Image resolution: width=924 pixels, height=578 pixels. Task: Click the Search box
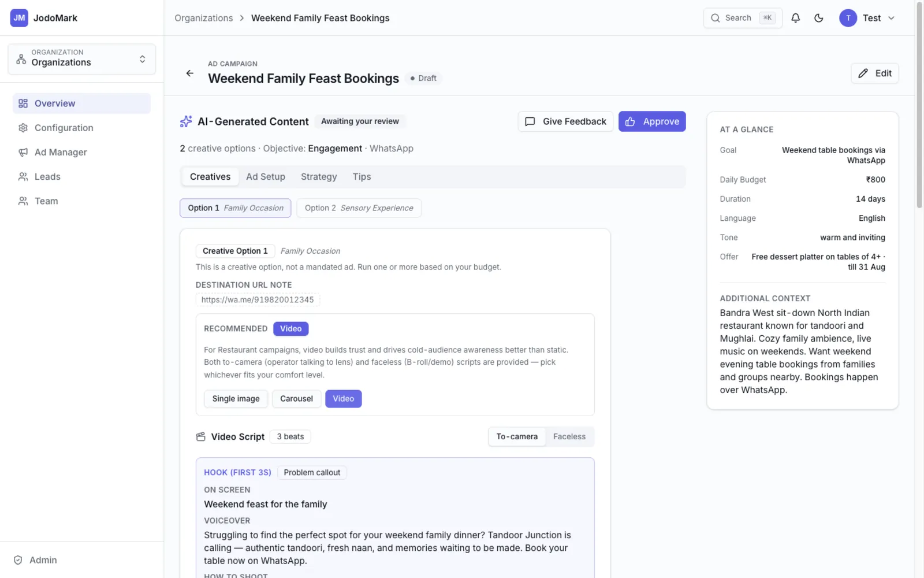coord(743,18)
